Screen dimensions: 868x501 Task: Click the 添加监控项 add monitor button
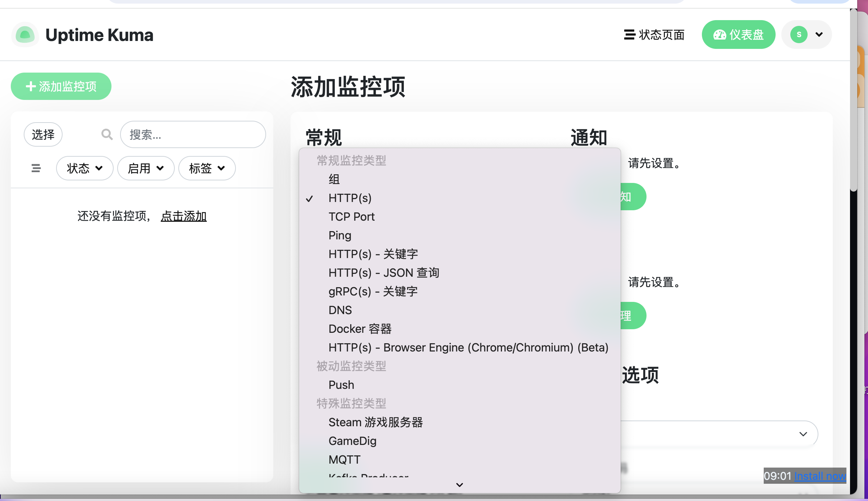tap(61, 86)
